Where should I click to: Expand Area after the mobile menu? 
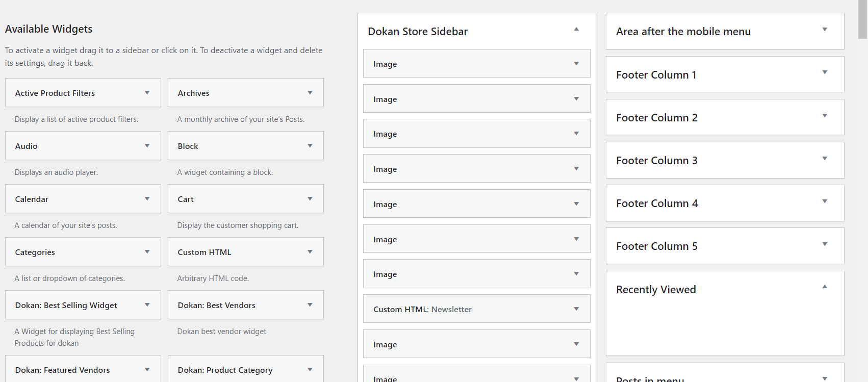click(x=824, y=30)
